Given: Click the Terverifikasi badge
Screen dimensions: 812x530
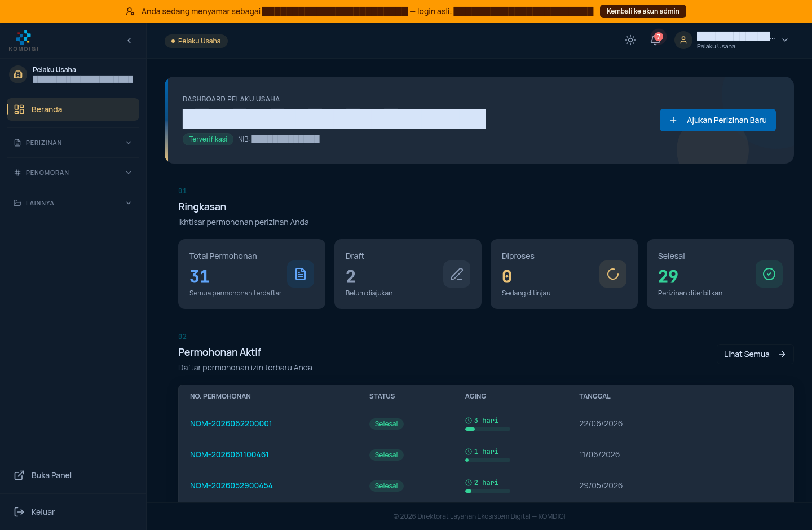Looking at the screenshot, I should (208, 139).
